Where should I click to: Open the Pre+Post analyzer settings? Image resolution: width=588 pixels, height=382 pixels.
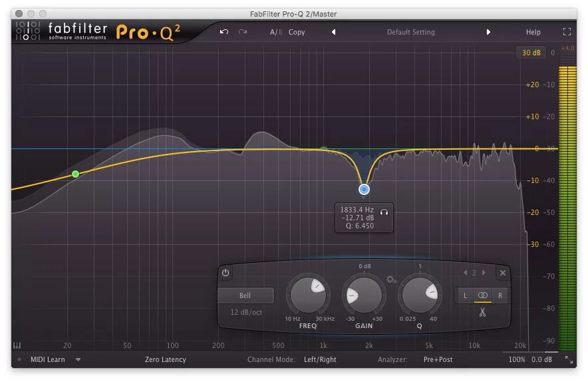pyautogui.click(x=438, y=359)
